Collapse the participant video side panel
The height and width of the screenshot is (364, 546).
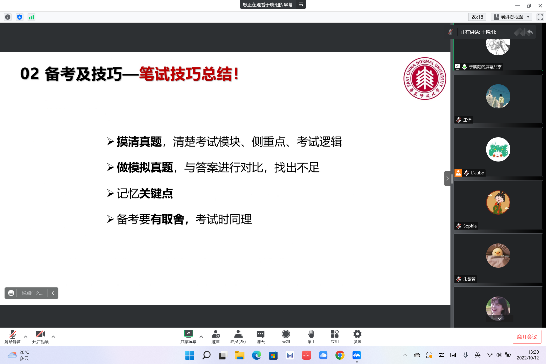[x=447, y=178]
